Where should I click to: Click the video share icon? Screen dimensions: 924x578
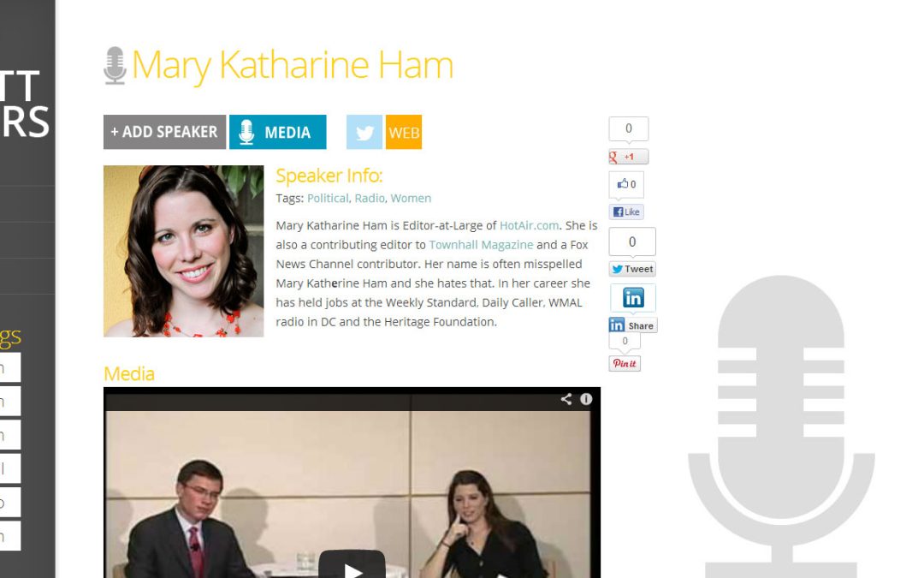pos(566,399)
